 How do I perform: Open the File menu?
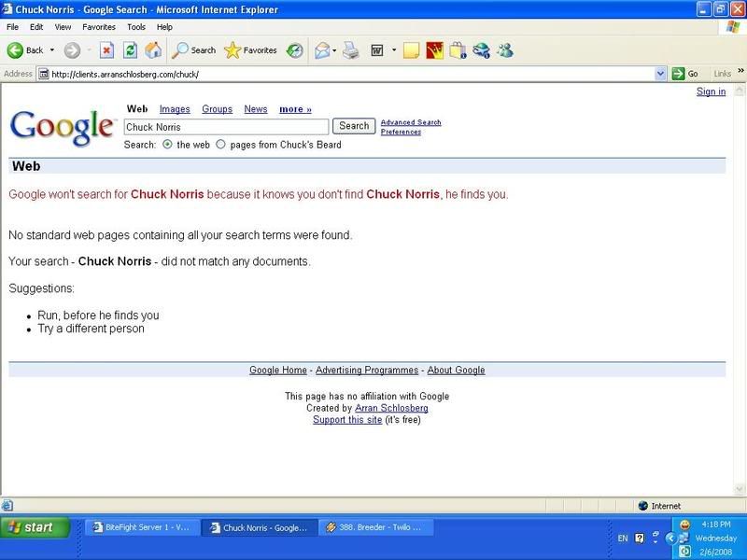pos(12,27)
